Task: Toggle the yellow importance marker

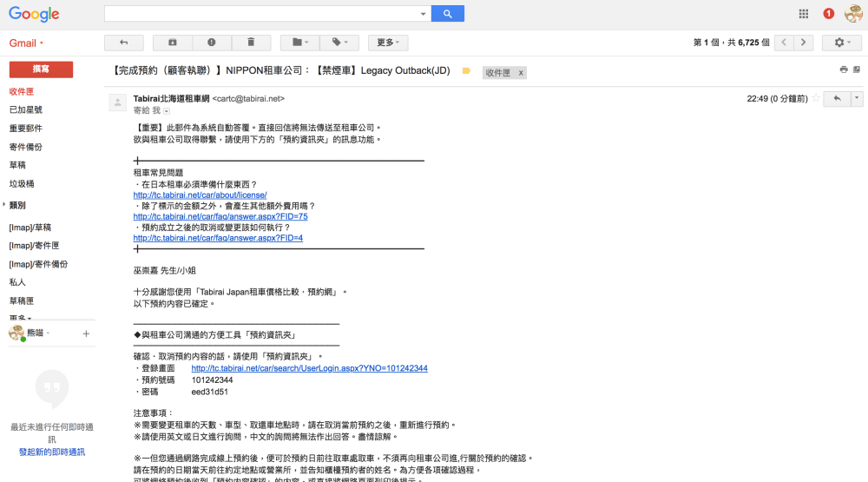Action: click(466, 71)
